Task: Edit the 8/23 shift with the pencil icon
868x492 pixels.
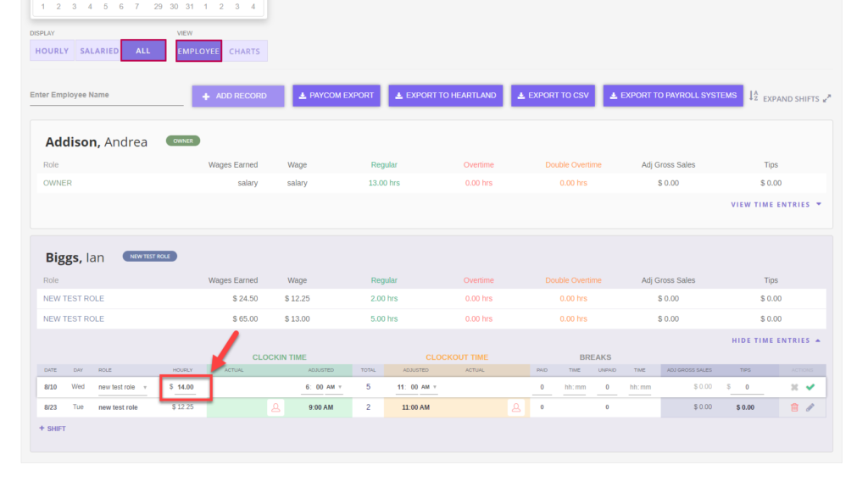Action: 811,407
